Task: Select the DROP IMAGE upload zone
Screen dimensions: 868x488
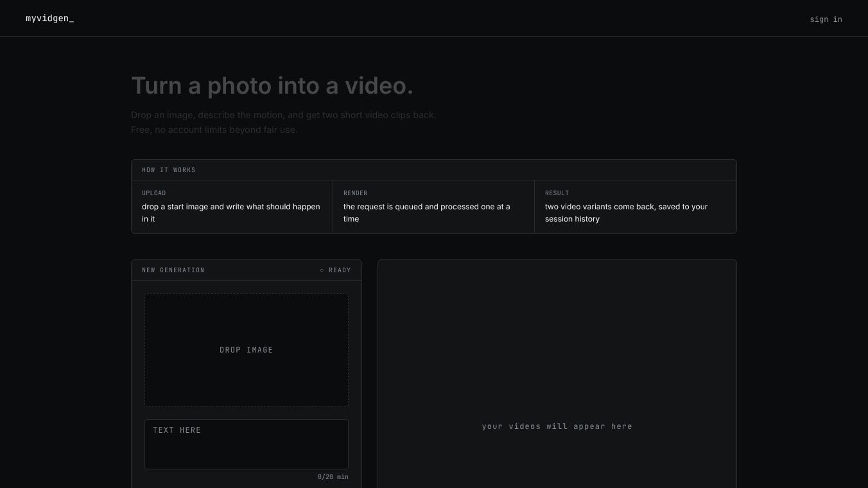Action: click(247, 350)
